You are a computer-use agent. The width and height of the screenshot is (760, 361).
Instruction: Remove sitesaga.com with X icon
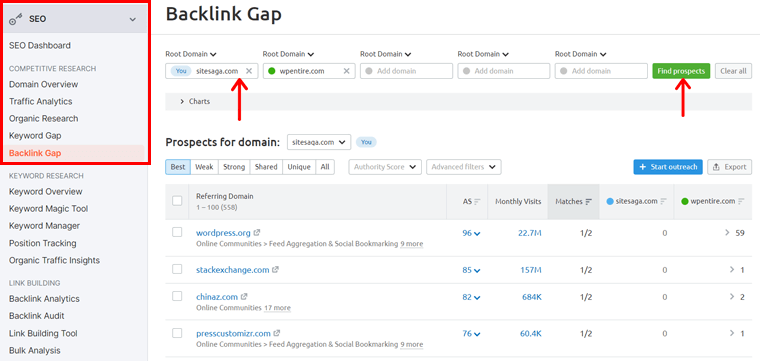249,71
